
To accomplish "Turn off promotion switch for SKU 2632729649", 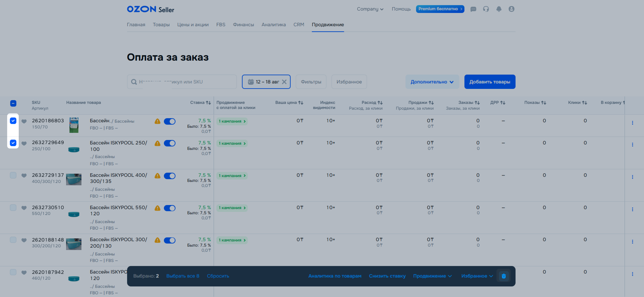I will (170, 143).
